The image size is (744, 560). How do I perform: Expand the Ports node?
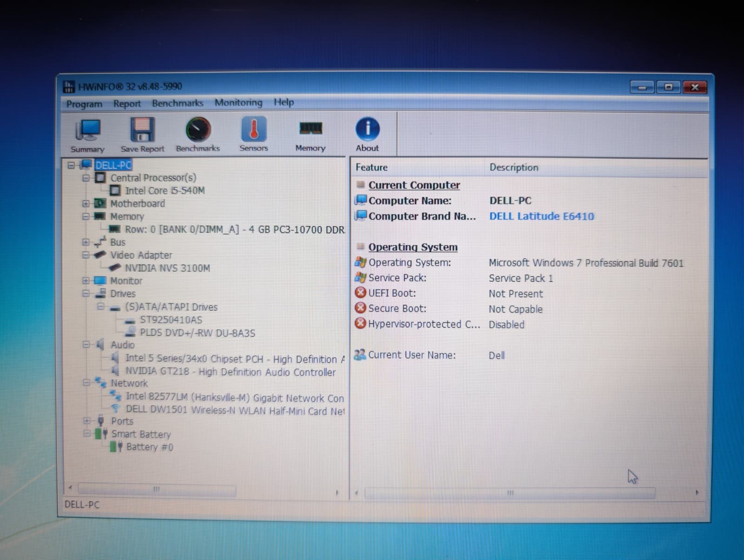point(86,421)
